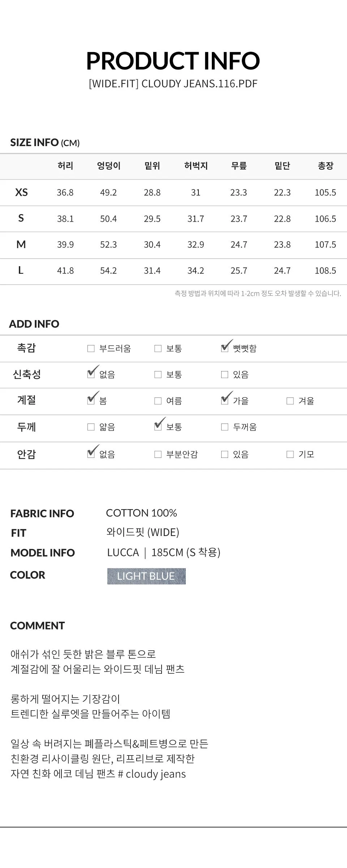Viewport: 347px width, 868px height.
Task: Check the 있음 checkbox in 신축성 row
Action: tap(225, 374)
